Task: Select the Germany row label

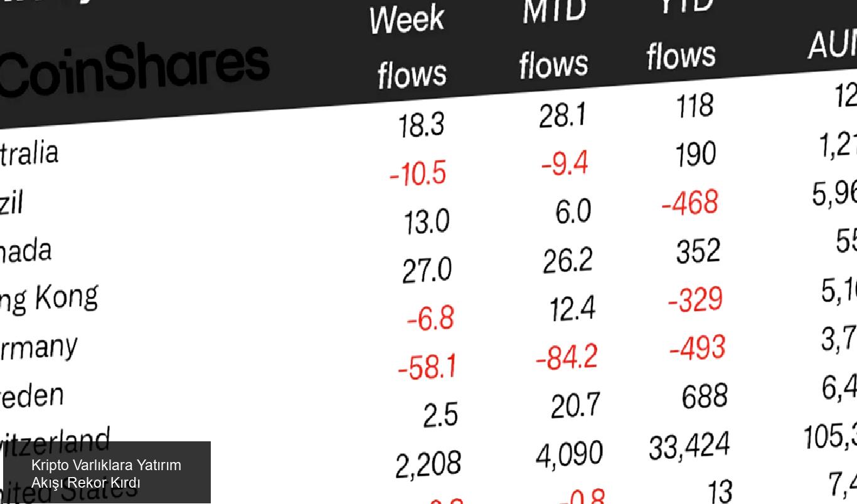Action: [39, 347]
